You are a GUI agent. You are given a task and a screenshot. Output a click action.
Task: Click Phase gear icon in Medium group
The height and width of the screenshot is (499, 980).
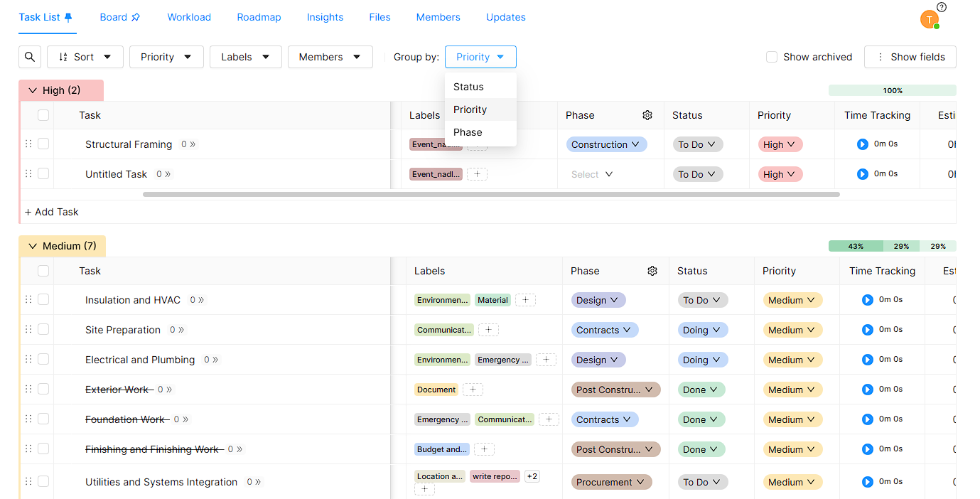(652, 271)
